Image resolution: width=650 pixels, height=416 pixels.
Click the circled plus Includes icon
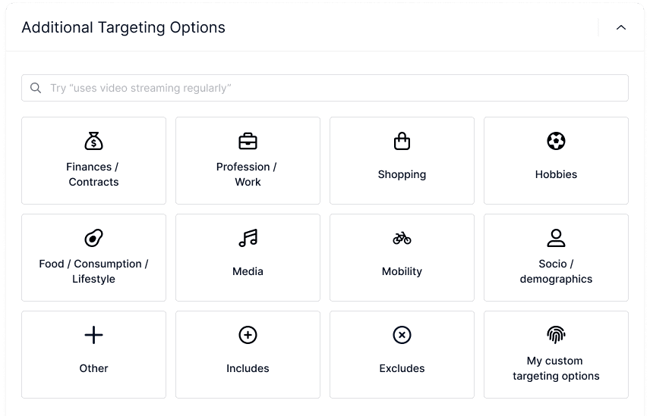248,335
